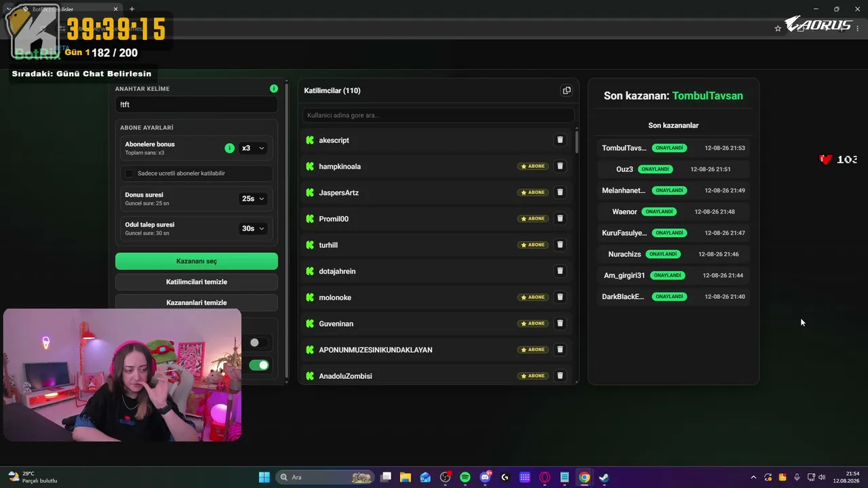Click the Kazananı seç button
Screen dimensions: 868x488
(x=197, y=261)
